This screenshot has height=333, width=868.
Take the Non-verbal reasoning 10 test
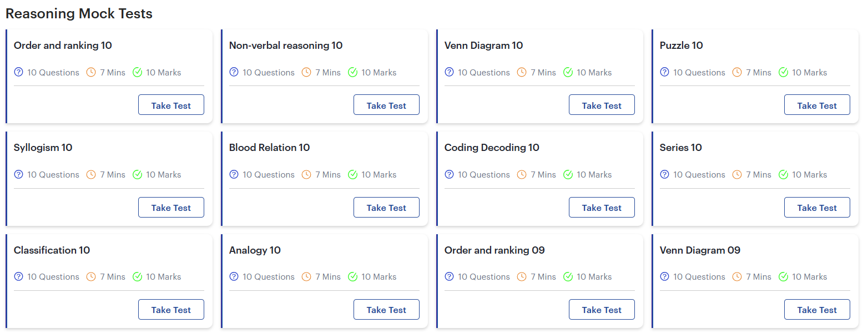386,104
